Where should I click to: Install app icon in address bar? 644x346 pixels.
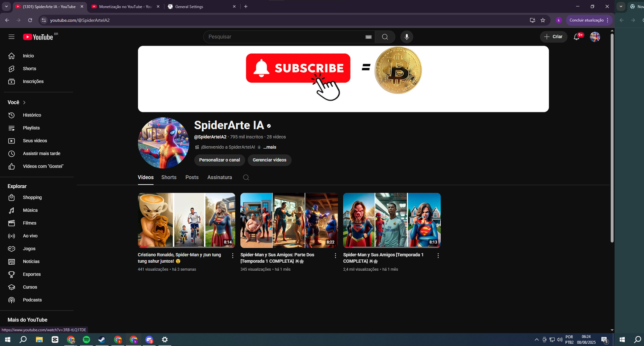[532, 20]
